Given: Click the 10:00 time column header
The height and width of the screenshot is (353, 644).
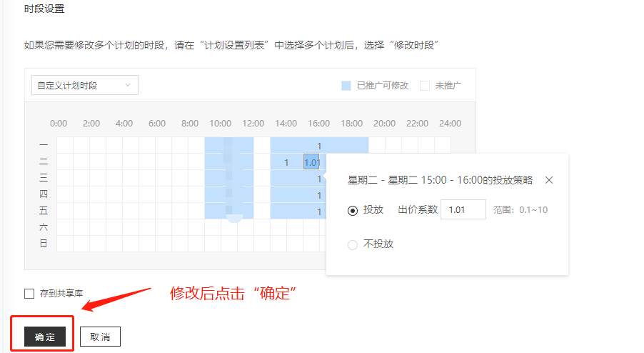Looking at the screenshot, I should (x=220, y=124).
